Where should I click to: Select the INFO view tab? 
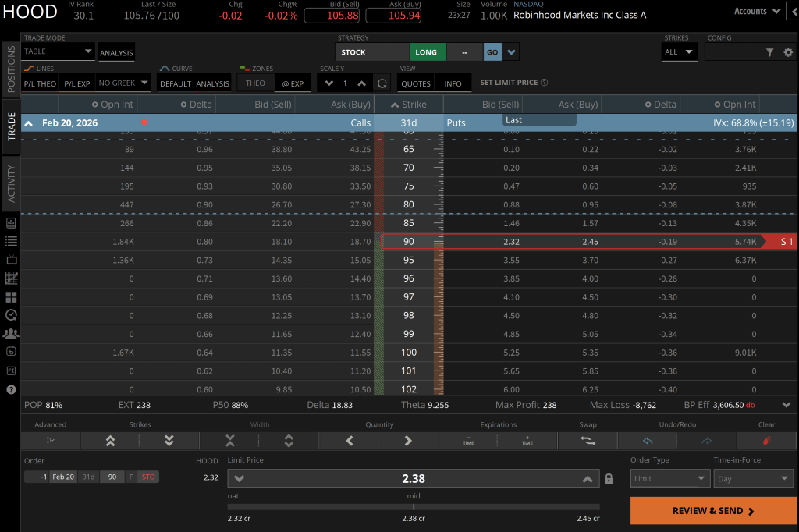453,83
